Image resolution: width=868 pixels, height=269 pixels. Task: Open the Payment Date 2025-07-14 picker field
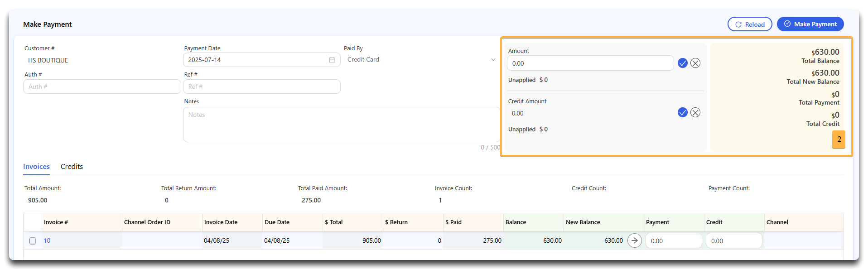(261, 60)
